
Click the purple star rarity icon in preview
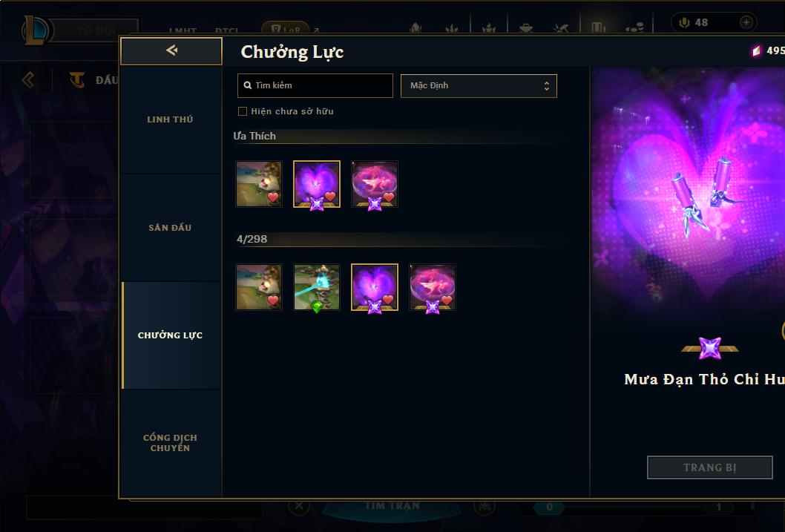[x=710, y=348]
